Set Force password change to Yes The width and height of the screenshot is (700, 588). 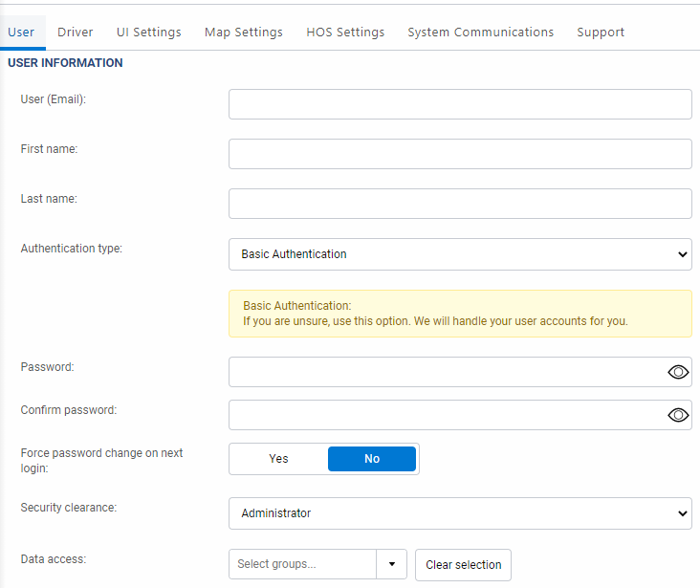(x=278, y=459)
